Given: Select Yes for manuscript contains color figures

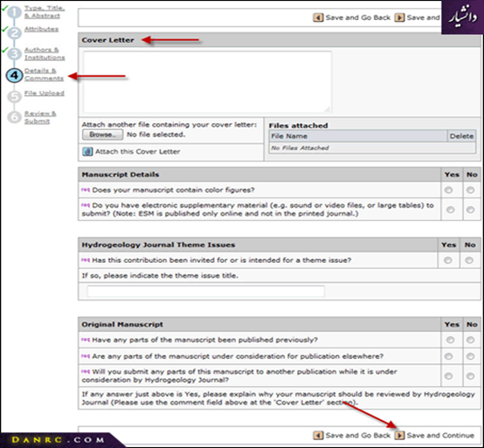Looking at the screenshot, I should pyautogui.click(x=448, y=190).
